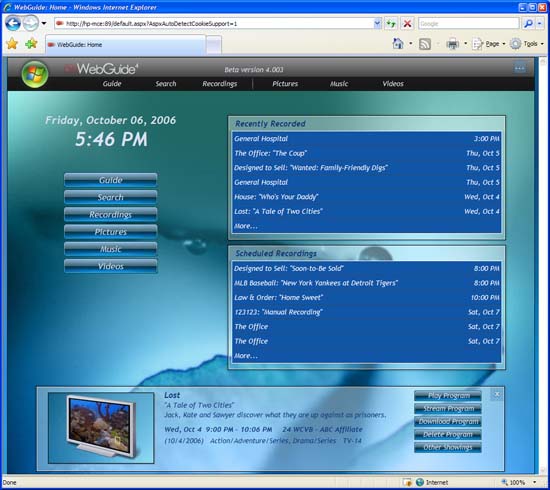
Task: Select The Office: "The Coup" recording
Action: (367, 153)
